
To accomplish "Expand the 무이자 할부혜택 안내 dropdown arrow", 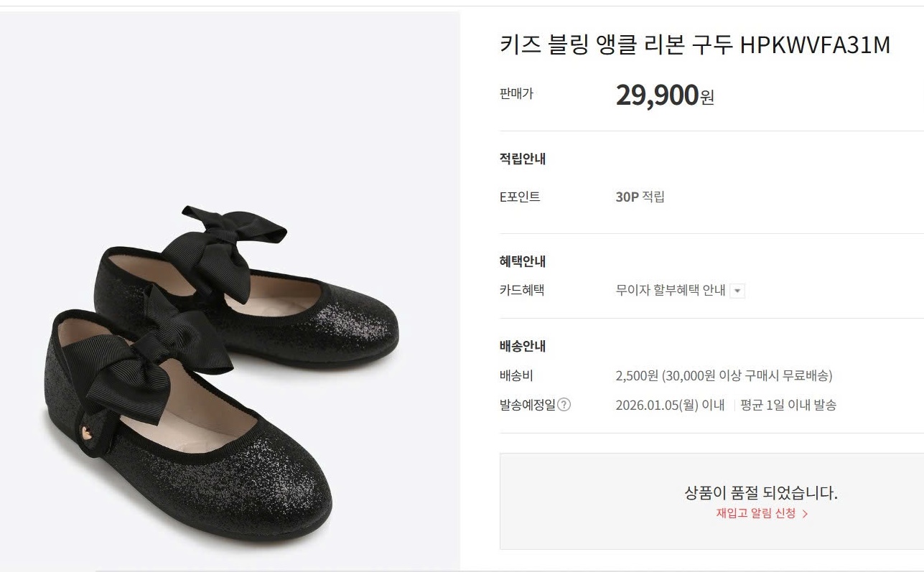I will point(738,291).
